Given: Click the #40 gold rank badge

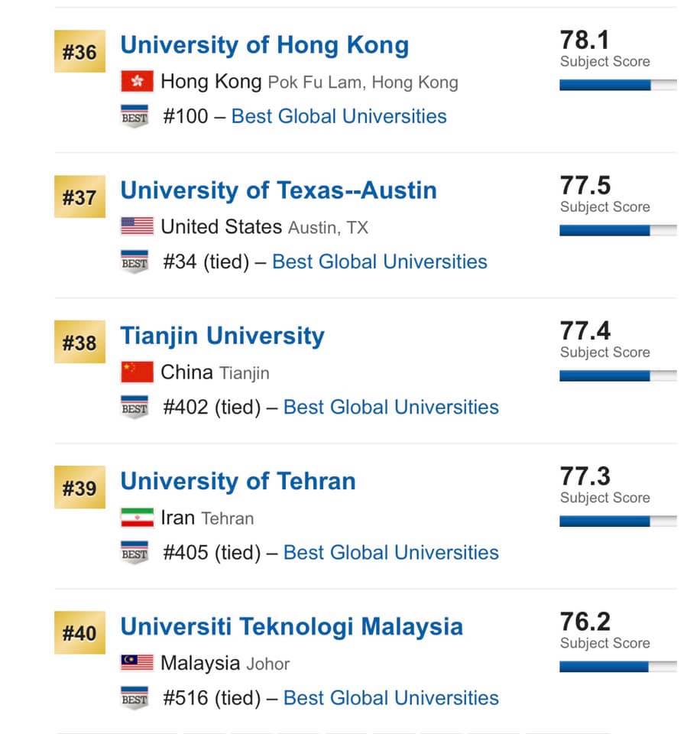Looking at the screenshot, I should point(79,632).
